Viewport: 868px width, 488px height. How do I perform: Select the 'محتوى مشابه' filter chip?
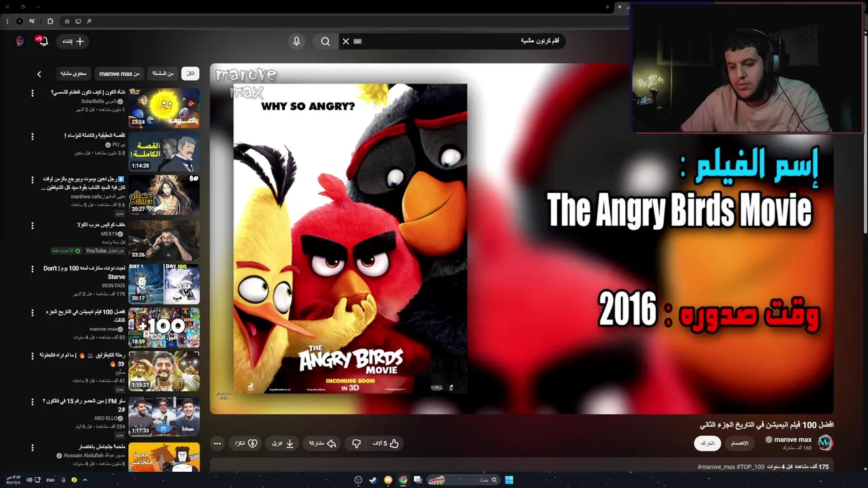pyautogui.click(x=73, y=73)
